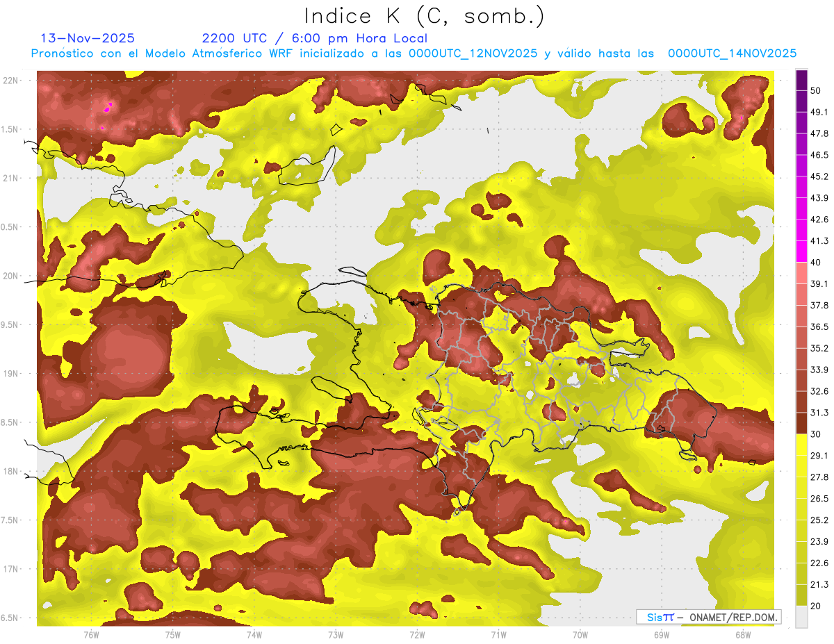Click the "18N" latitude label

(11, 471)
